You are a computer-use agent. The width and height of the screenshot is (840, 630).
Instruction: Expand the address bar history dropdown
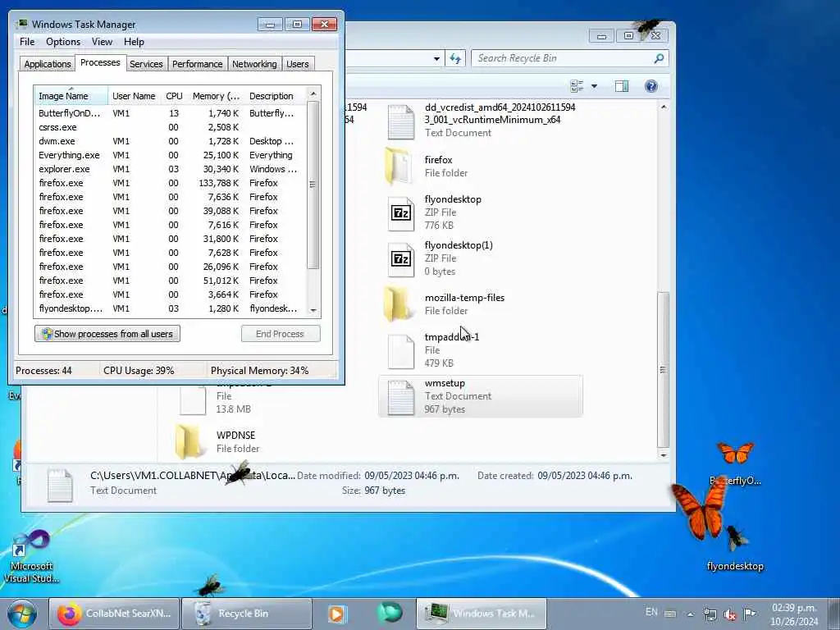[436, 58]
